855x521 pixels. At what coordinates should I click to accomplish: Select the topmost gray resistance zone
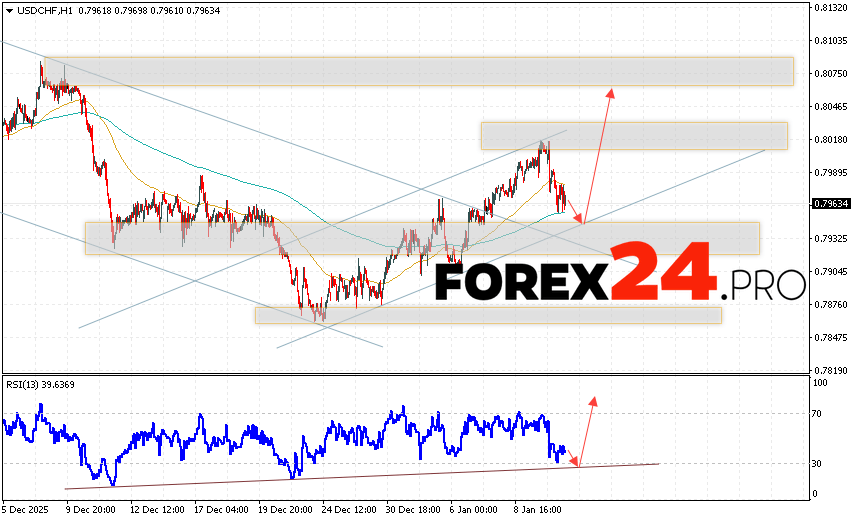[x=417, y=71]
